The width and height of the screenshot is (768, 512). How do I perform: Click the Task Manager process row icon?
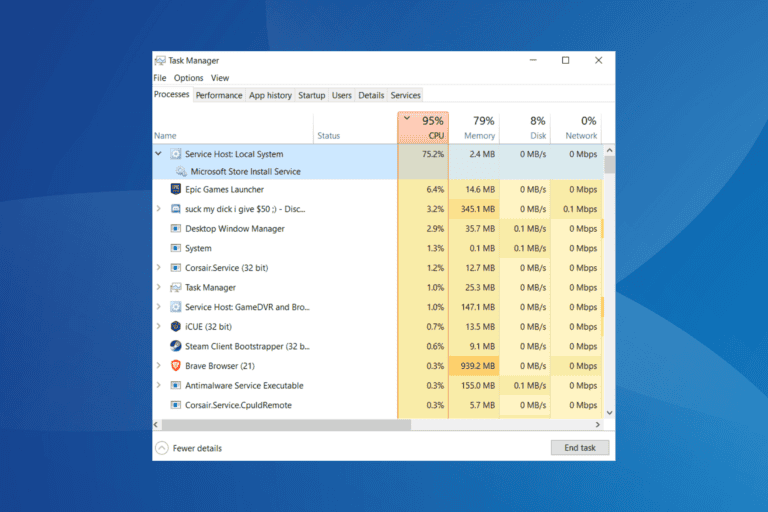[176, 287]
